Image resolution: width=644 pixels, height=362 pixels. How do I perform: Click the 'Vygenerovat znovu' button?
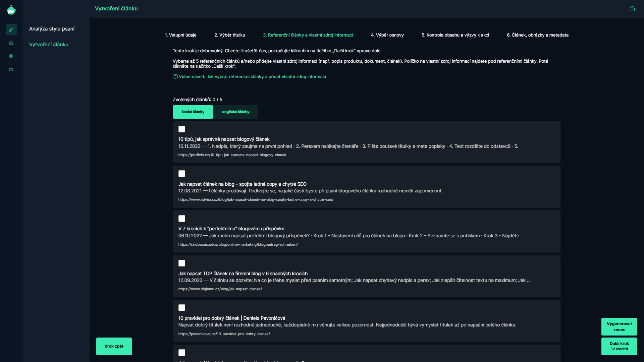619,327
